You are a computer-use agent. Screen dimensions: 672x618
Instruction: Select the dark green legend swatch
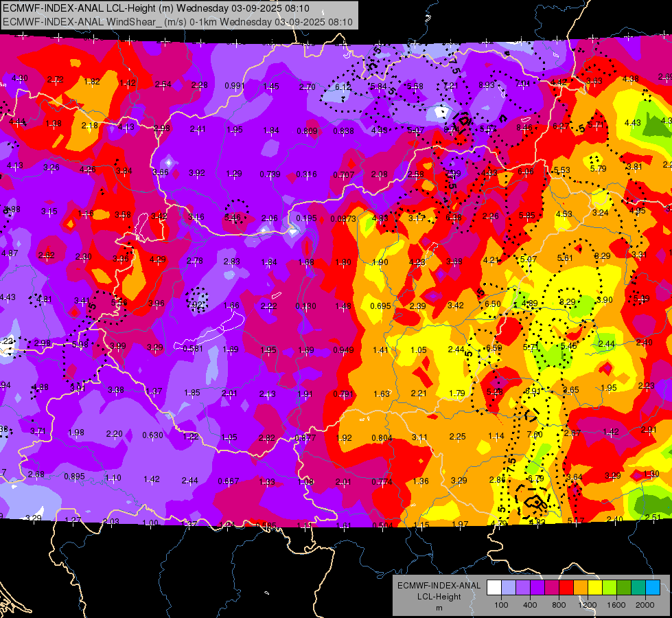[x=624, y=588]
